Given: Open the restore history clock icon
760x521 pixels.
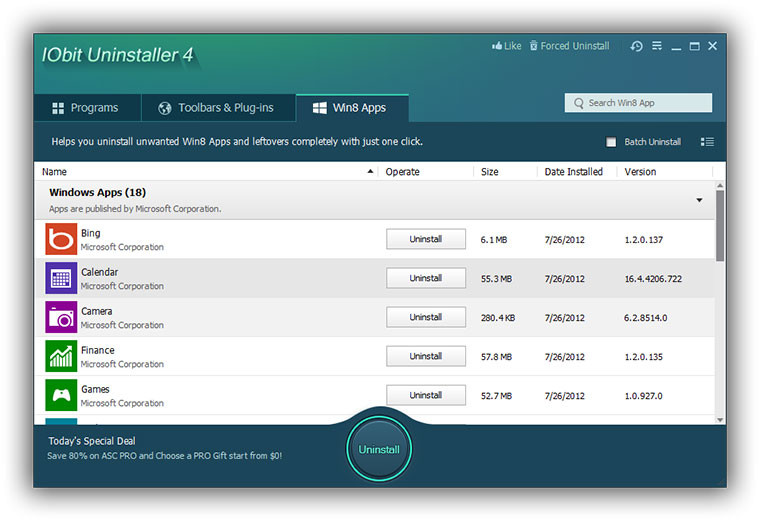Looking at the screenshot, I should [x=636, y=46].
